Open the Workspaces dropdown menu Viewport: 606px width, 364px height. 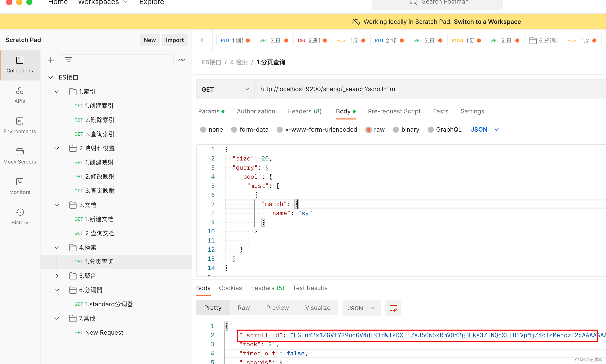point(103,2)
